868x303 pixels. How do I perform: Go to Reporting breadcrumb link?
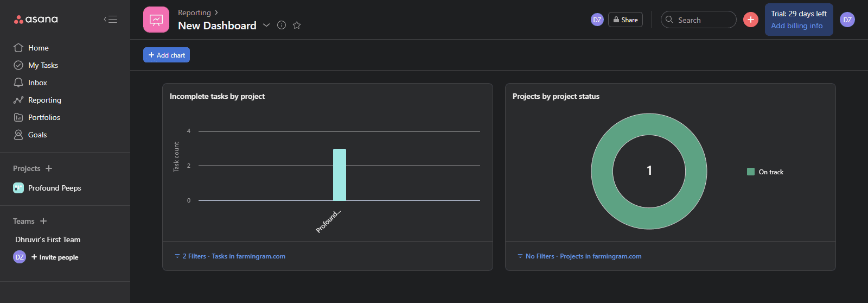[194, 12]
